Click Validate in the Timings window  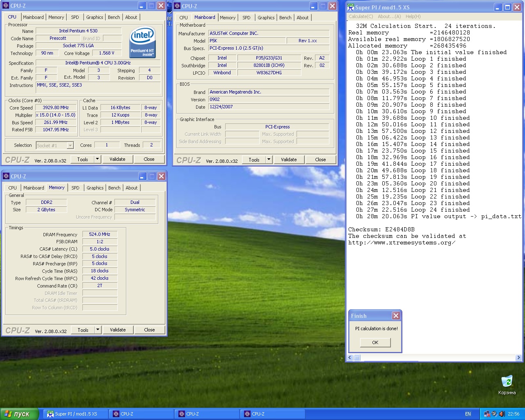click(x=118, y=330)
